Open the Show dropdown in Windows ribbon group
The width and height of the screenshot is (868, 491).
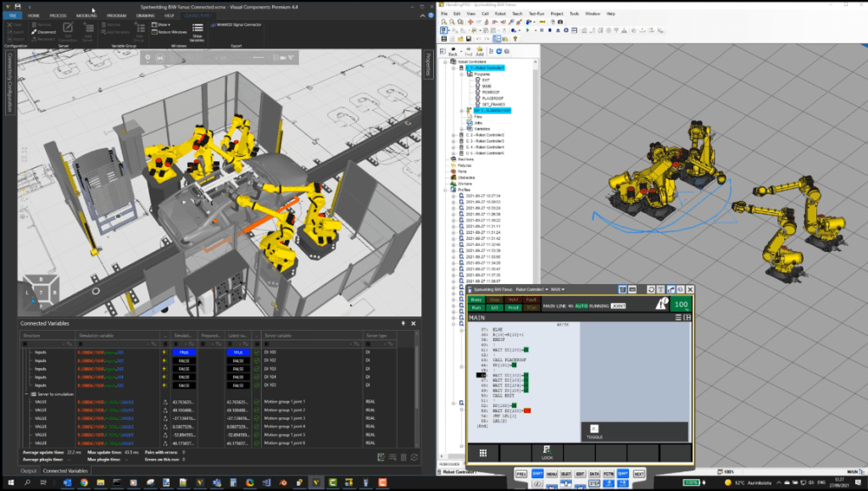pos(162,25)
